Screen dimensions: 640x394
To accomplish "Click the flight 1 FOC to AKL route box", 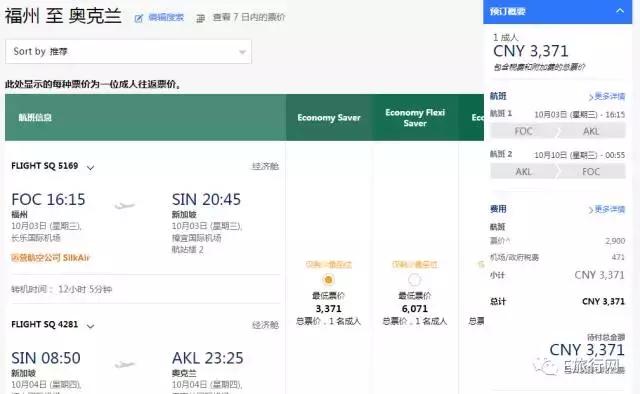I will point(558,131).
